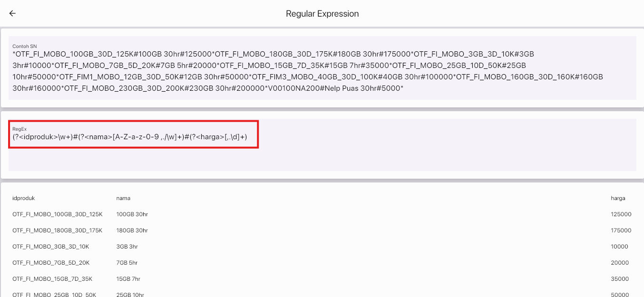Image resolution: width=644 pixels, height=297 pixels.
Task: Click the OTF_FI_MOBO_100GB_30D_125K product ID cell
Action: (x=58, y=214)
